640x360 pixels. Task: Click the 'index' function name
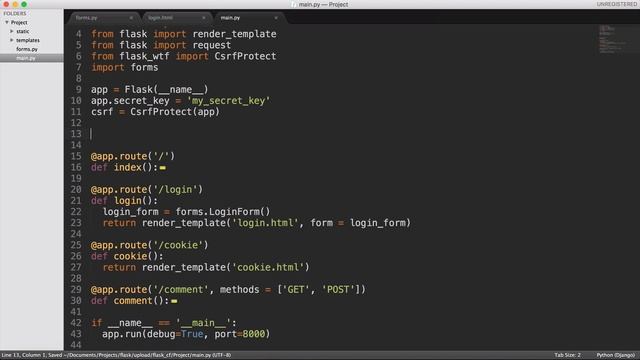127,167
